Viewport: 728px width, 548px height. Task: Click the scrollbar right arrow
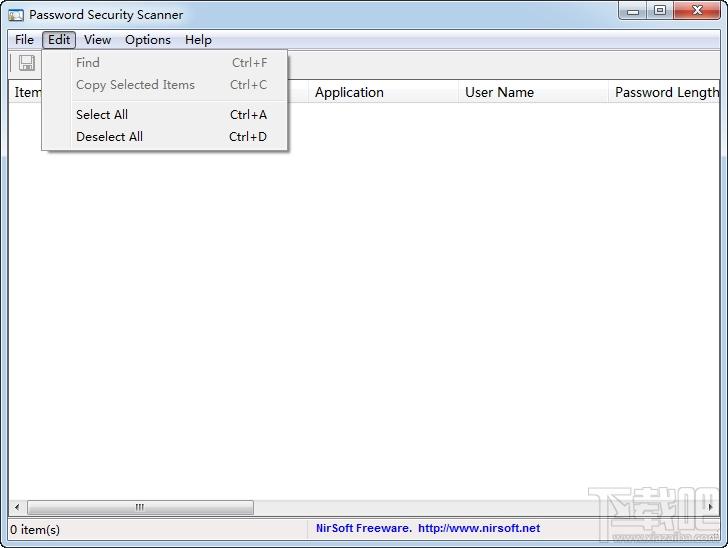(711, 507)
